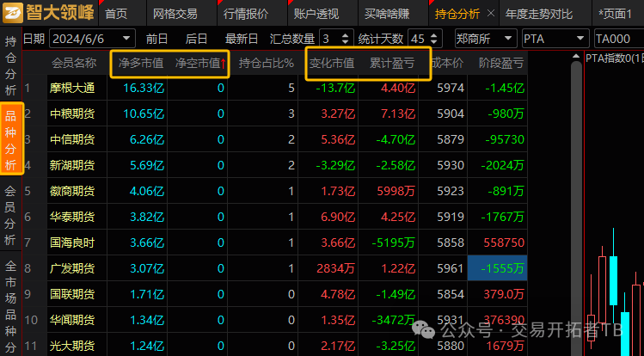The width and height of the screenshot is (644, 356).
Task: Sort by the 累计盈亏 column header
Action: click(392, 64)
